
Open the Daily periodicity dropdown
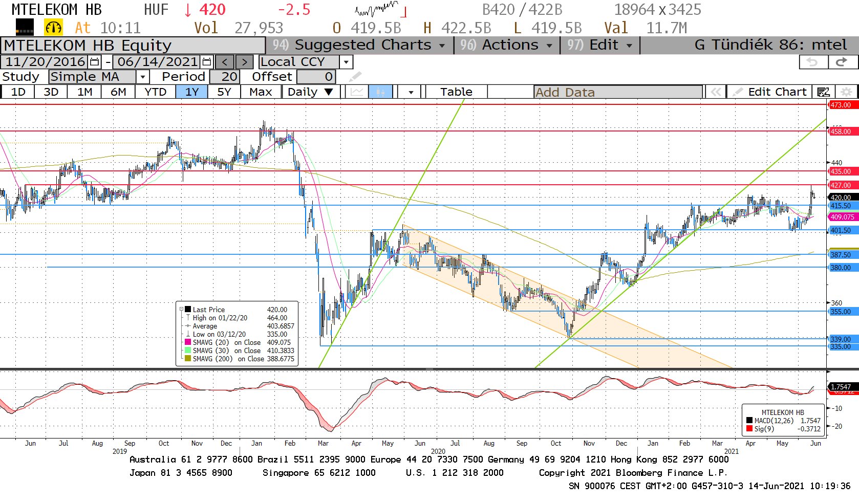[x=310, y=92]
